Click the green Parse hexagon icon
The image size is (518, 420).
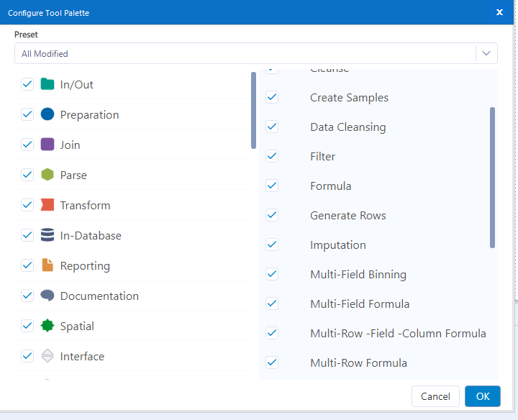tap(47, 175)
